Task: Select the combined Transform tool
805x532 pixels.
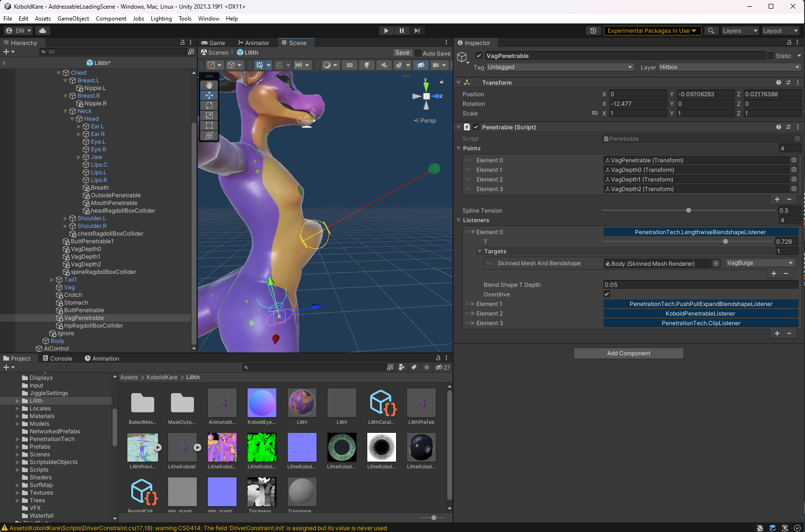Action: 209,136
